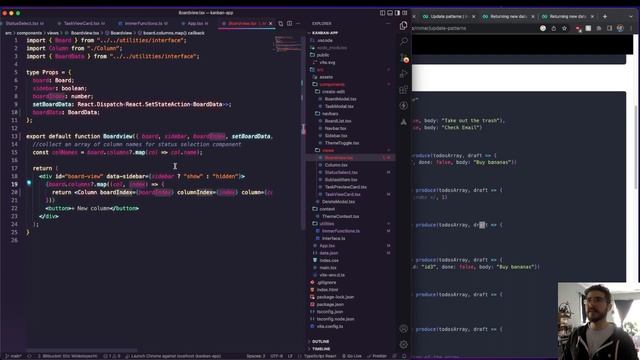Open Explorer panel more actions menu

(387, 24)
